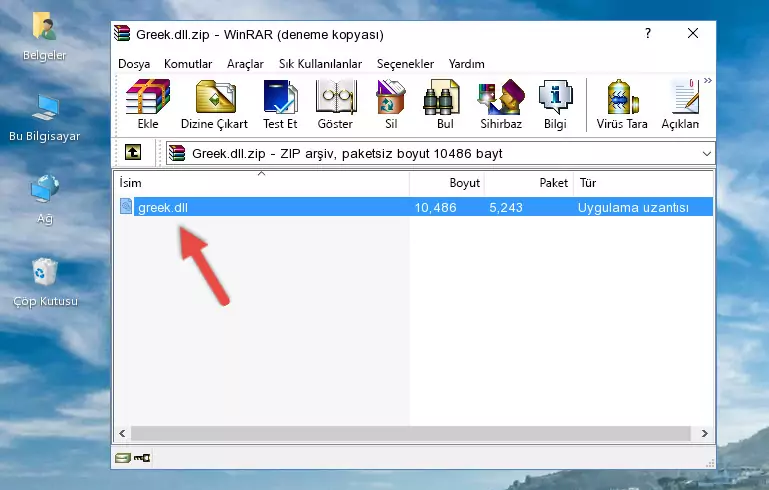This screenshot has height=490, width=769.
Task: Expand hidden toolbar buttons chevron
Action: (x=708, y=80)
